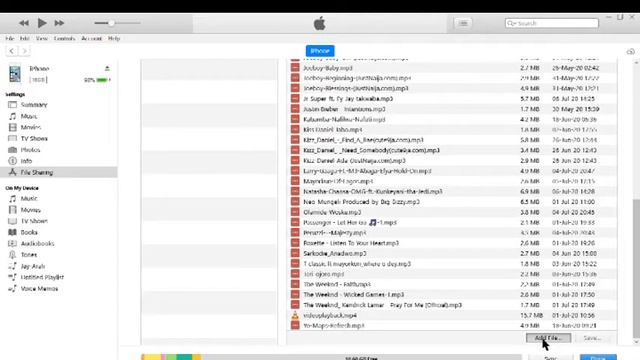Open the View menu
This screenshot has width=640, height=360.
click(42, 38)
